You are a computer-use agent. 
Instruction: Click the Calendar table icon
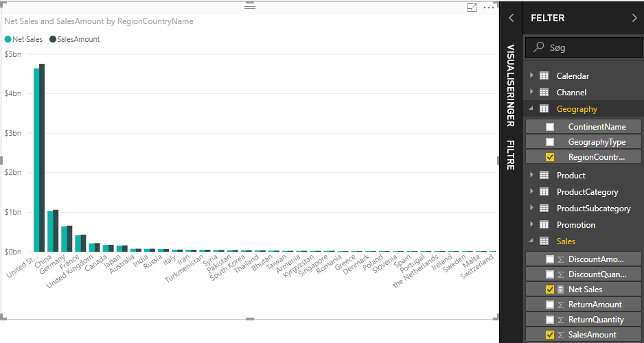544,76
